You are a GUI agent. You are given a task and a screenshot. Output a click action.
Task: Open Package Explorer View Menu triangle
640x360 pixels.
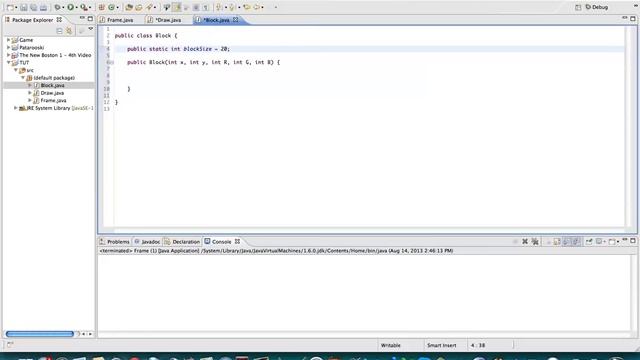click(91, 29)
